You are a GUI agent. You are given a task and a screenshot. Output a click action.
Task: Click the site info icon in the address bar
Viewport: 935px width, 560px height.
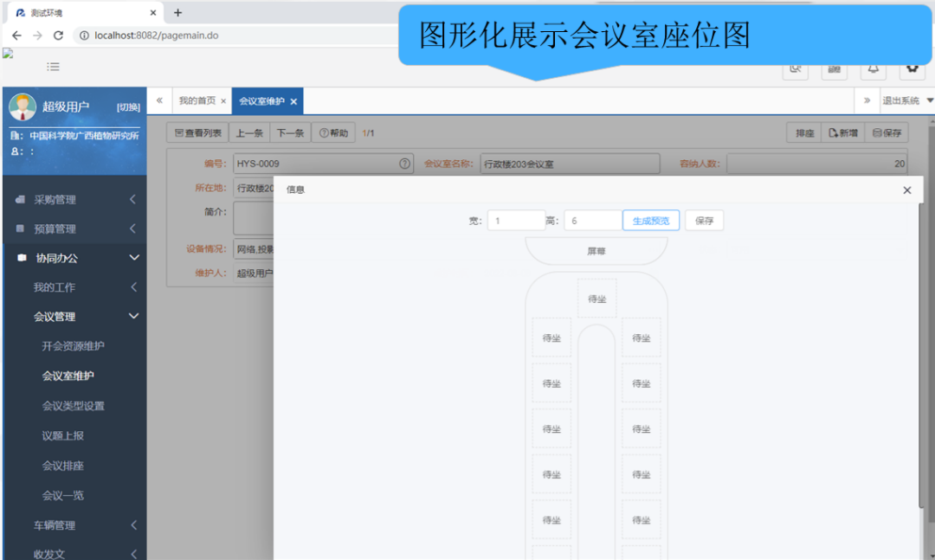(84, 35)
